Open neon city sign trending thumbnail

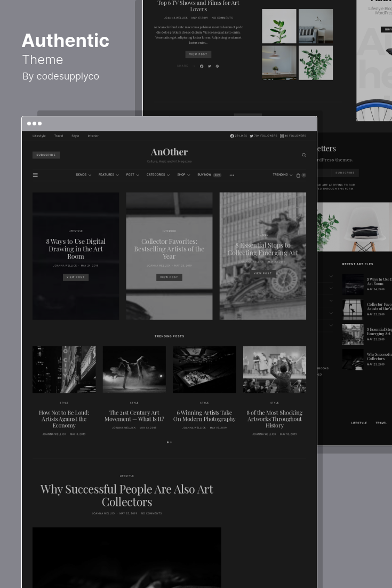[x=64, y=369]
